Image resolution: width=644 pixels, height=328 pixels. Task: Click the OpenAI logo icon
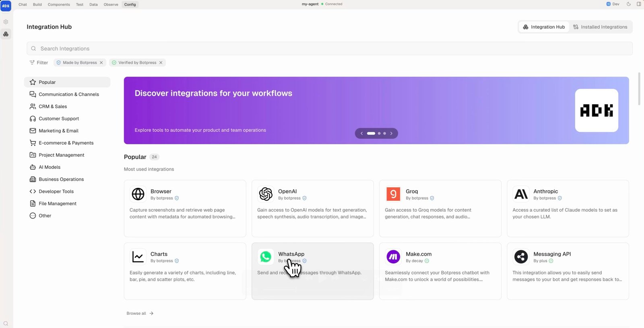click(266, 194)
